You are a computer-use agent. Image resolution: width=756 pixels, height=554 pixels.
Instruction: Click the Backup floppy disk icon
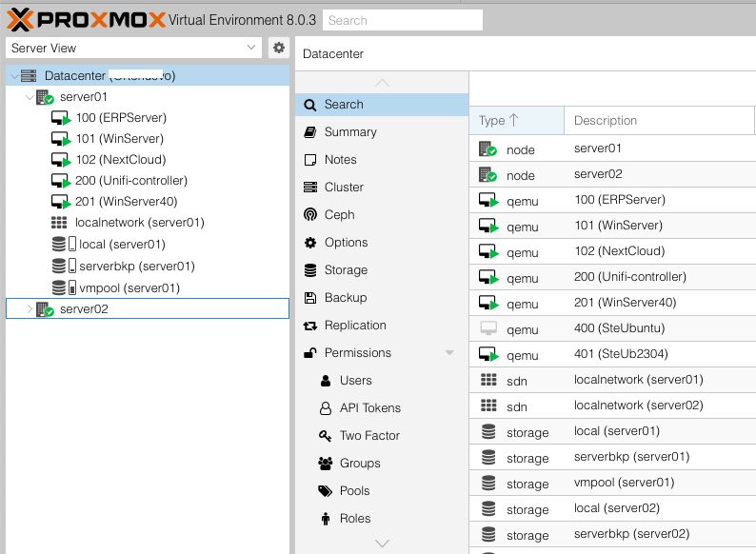pyautogui.click(x=309, y=298)
